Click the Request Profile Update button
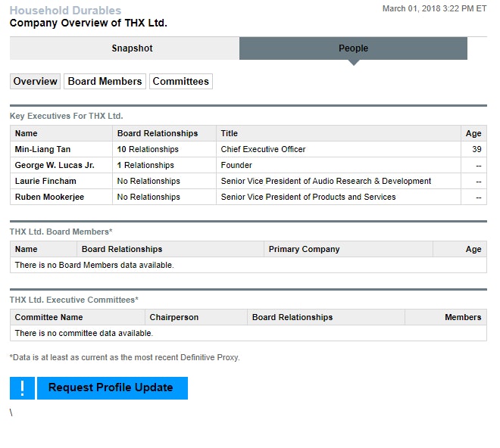Viewport: 500px width, 448px height. click(111, 388)
